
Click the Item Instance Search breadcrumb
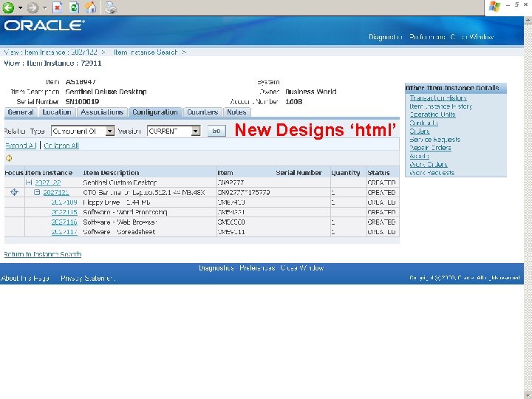[146, 52]
